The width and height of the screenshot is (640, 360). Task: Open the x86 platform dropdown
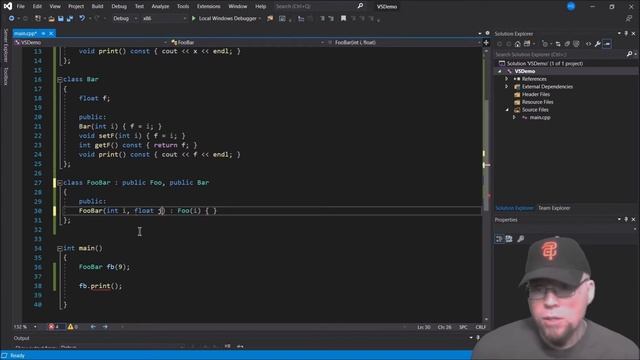164,18
